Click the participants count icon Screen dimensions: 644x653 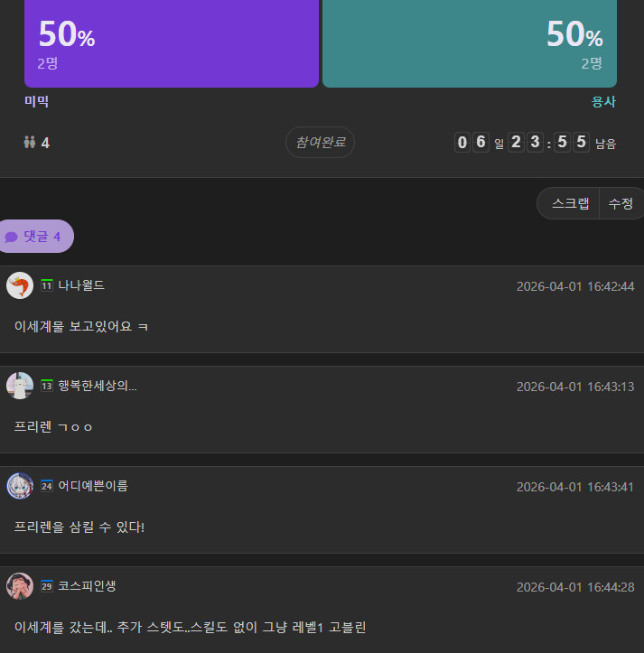coord(30,143)
